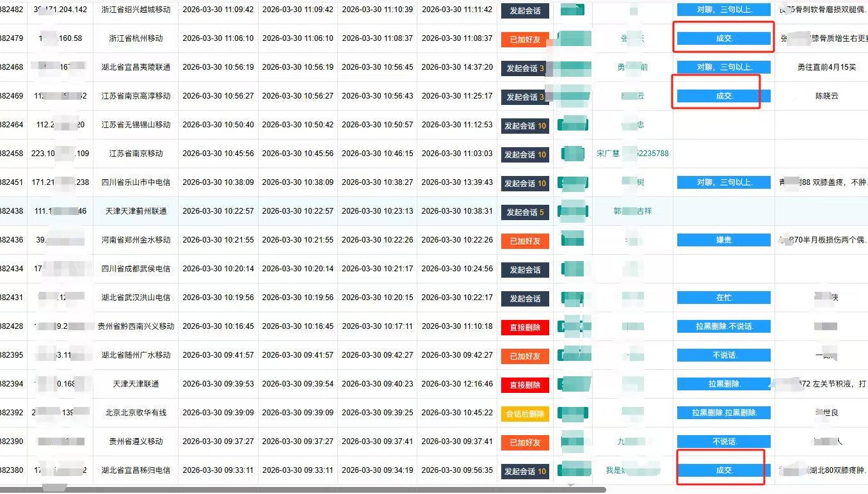Click 拉黑删除 tag in 天津天津联通 row
868x494 pixels.
pyautogui.click(x=723, y=384)
